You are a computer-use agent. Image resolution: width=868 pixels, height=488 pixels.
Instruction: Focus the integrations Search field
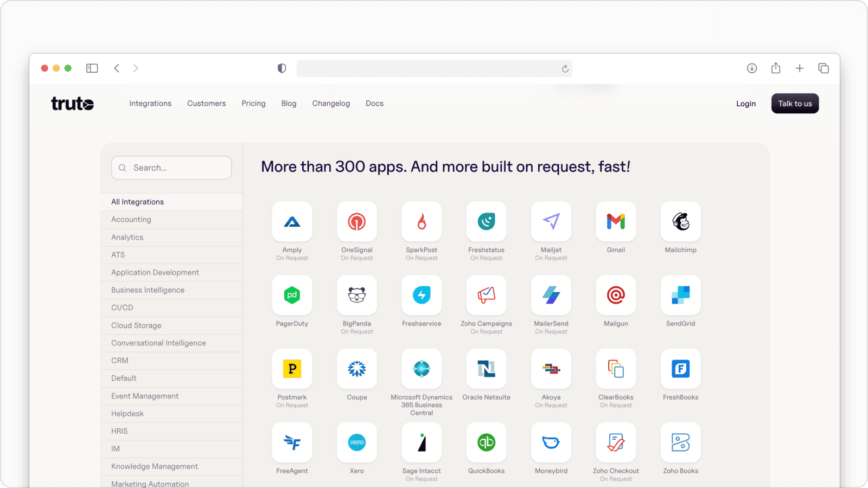(x=171, y=168)
